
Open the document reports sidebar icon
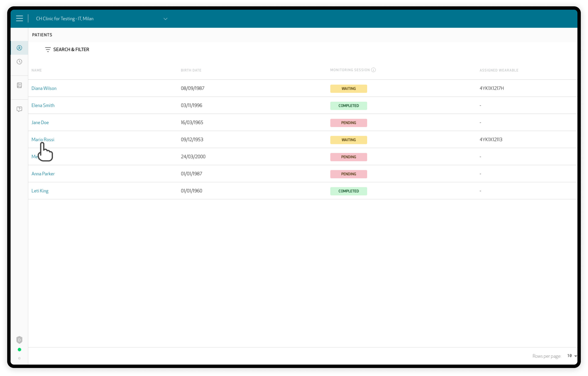19,85
